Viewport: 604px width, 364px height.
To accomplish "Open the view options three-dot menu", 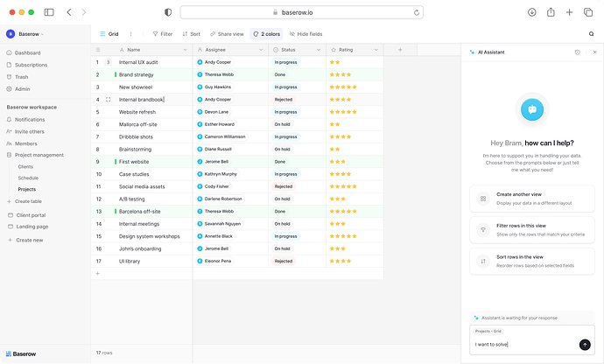I will (131, 34).
